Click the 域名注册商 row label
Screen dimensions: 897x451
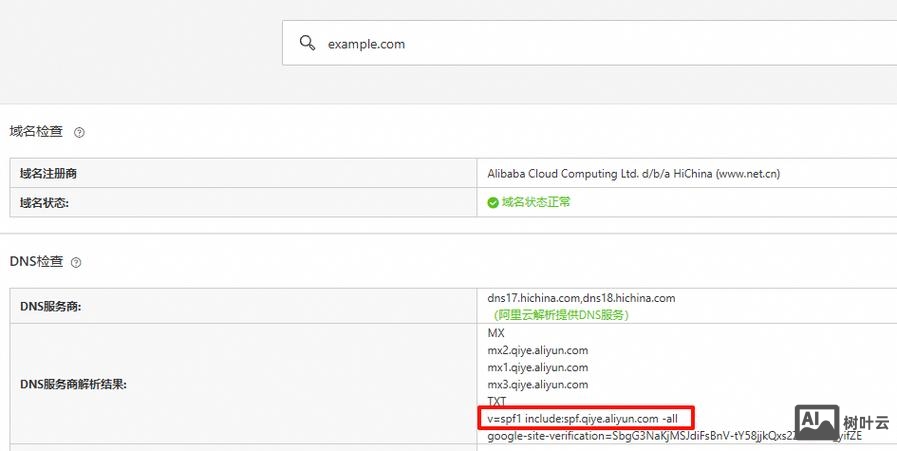(49, 173)
